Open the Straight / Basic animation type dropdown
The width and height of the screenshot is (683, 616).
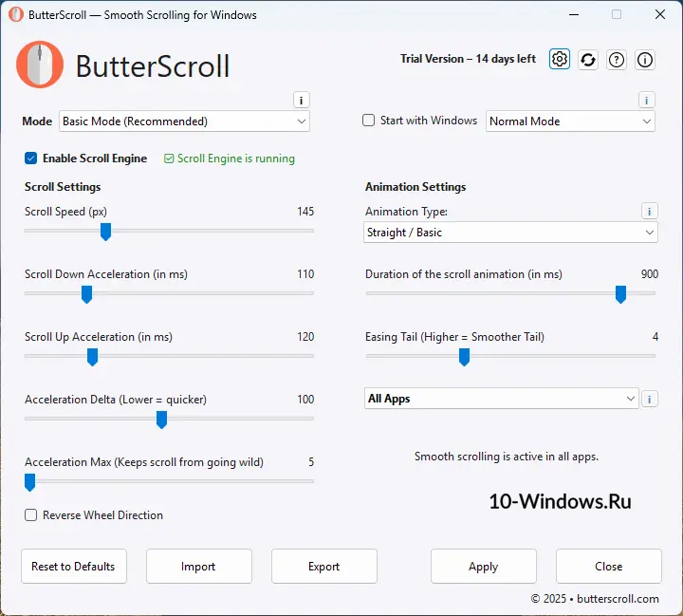click(x=510, y=233)
